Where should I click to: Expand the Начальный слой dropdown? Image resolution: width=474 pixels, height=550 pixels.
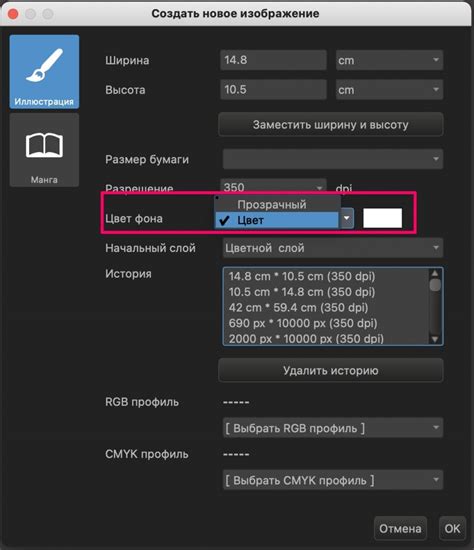pyautogui.click(x=333, y=248)
